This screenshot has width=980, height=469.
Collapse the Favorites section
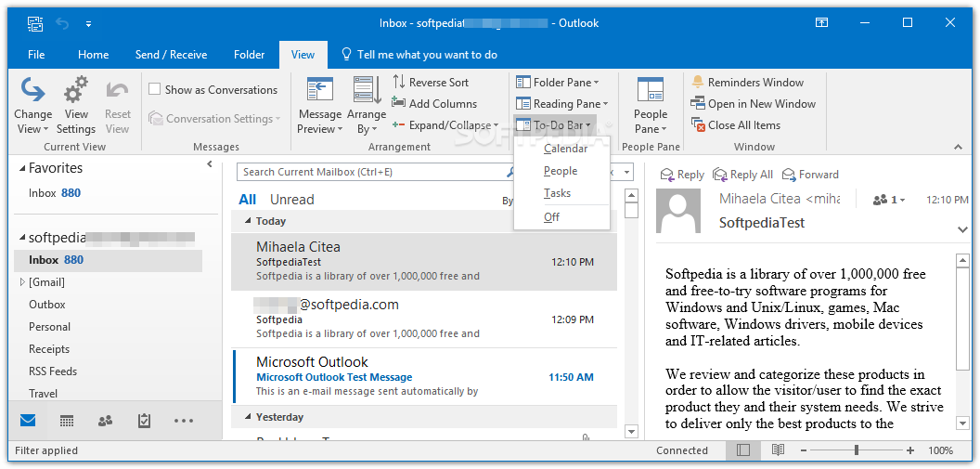pyautogui.click(x=22, y=168)
